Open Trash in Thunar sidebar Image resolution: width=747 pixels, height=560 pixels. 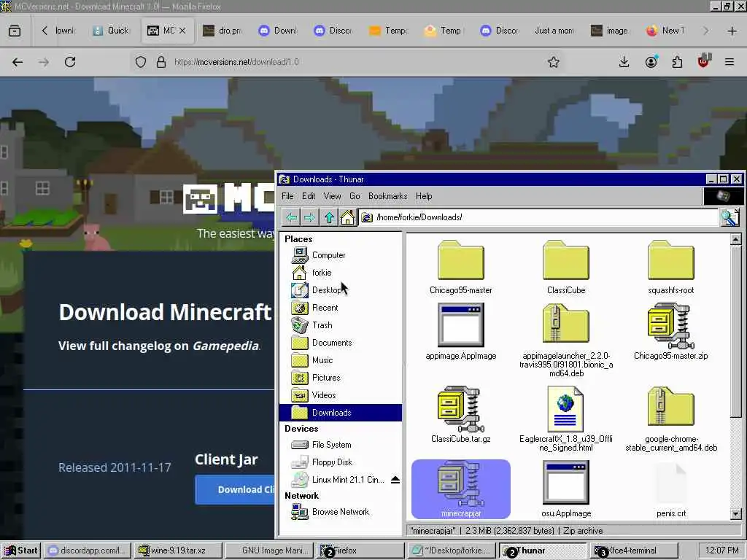click(x=341, y=325)
